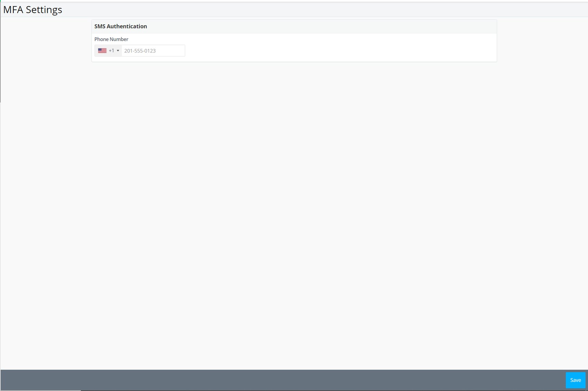
Task: Click the dropdown arrow in the country selector
Action: coord(118,50)
